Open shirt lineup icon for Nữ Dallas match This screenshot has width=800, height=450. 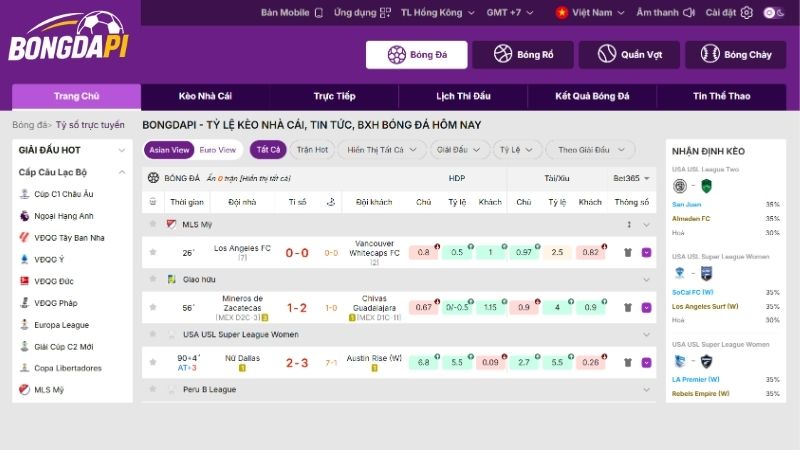click(628, 363)
